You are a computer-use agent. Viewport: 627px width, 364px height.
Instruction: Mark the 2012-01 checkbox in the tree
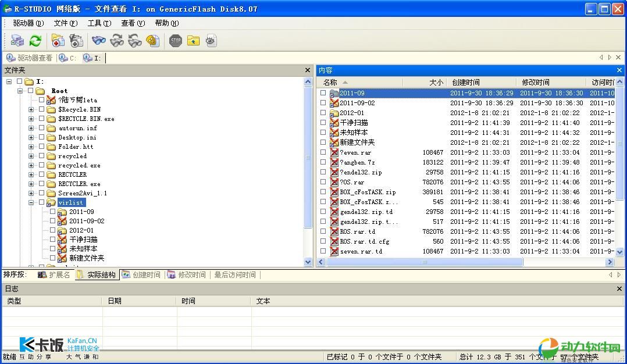tap(52, 230)
